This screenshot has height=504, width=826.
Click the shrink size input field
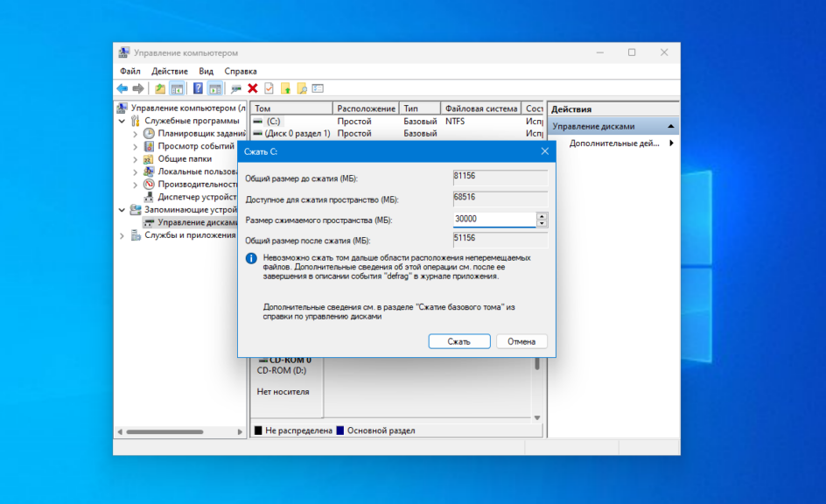(x=493, y=220)
